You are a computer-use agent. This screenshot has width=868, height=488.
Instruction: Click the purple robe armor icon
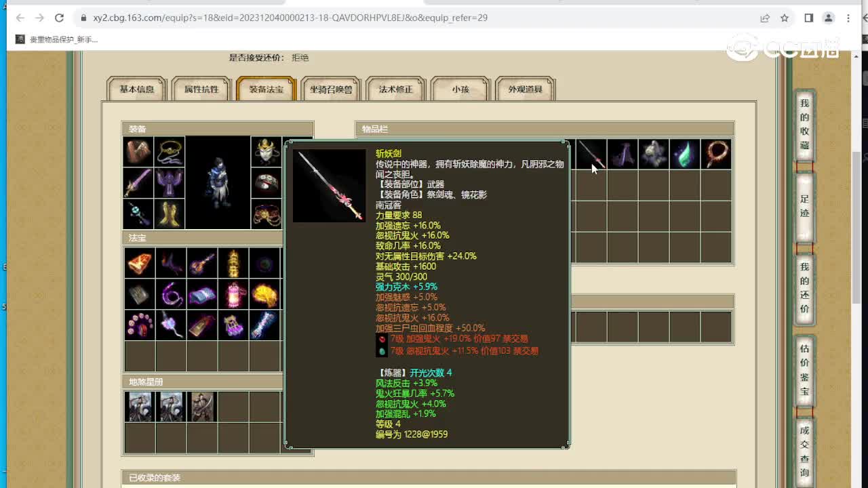[x=170, y=183]
